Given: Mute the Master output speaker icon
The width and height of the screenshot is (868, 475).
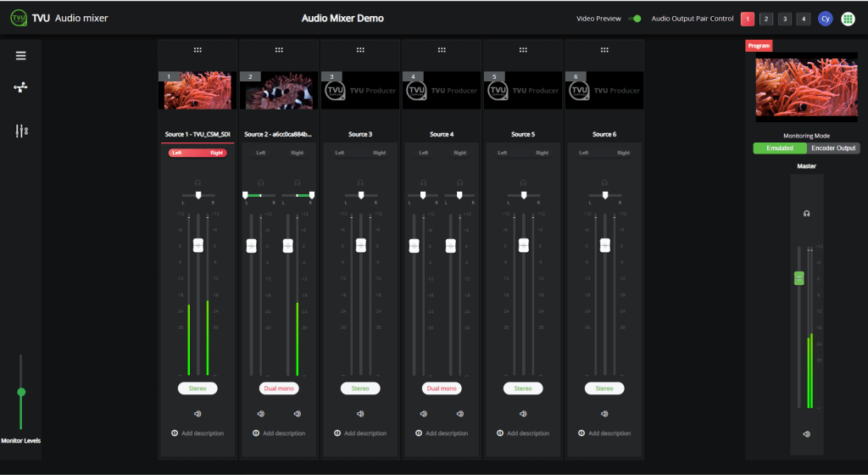Looking at the screenshot, I should 806,434.
